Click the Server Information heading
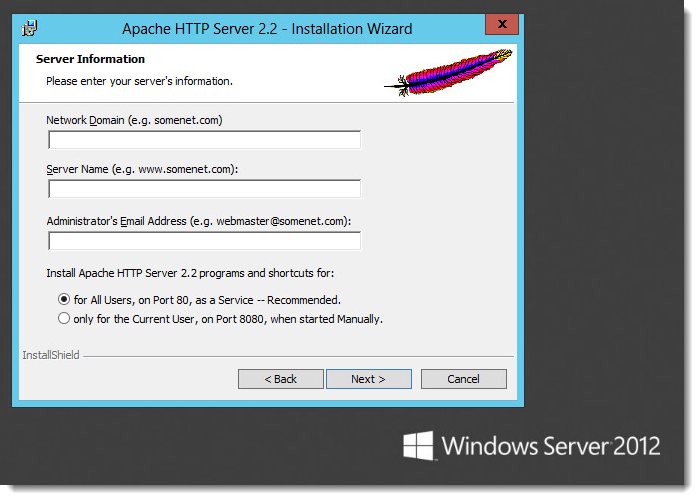699x500 pixels. point(90,59)
